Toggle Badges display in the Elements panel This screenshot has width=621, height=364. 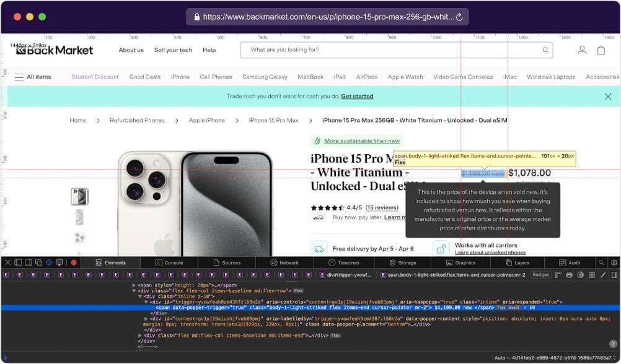(540, 275)
